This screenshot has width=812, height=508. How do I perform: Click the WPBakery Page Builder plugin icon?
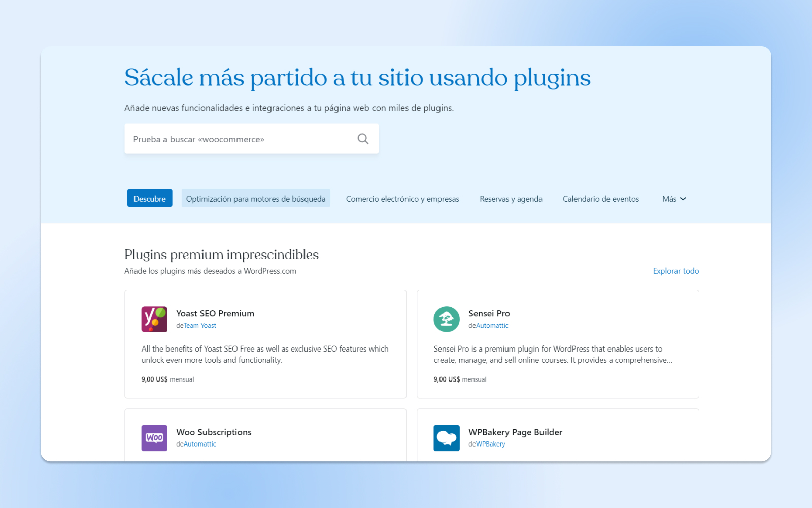446,438
